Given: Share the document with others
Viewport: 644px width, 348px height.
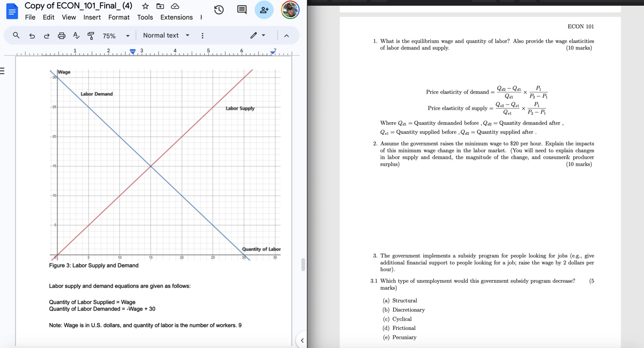Looking at the screenshot, I should click(x=264, y=10).
